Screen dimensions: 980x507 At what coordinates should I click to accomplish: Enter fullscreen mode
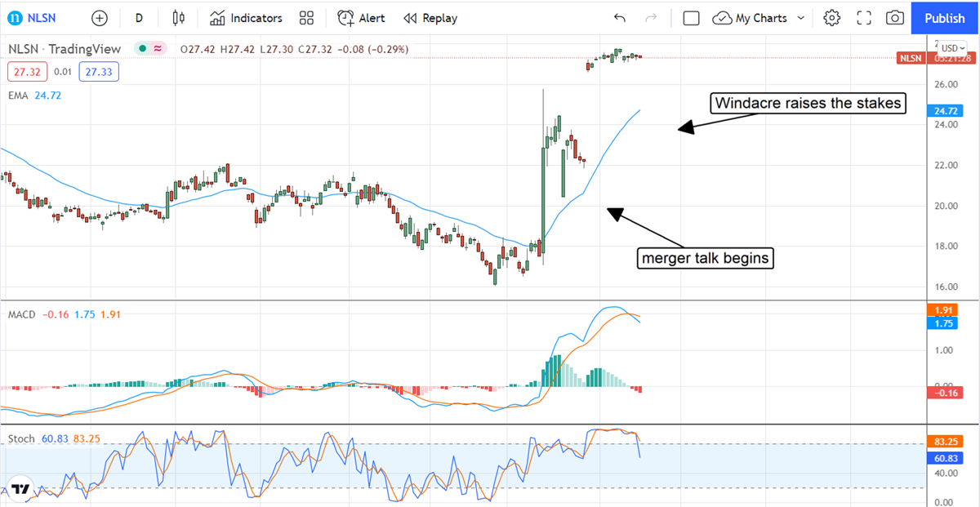[x=864, y=18]
